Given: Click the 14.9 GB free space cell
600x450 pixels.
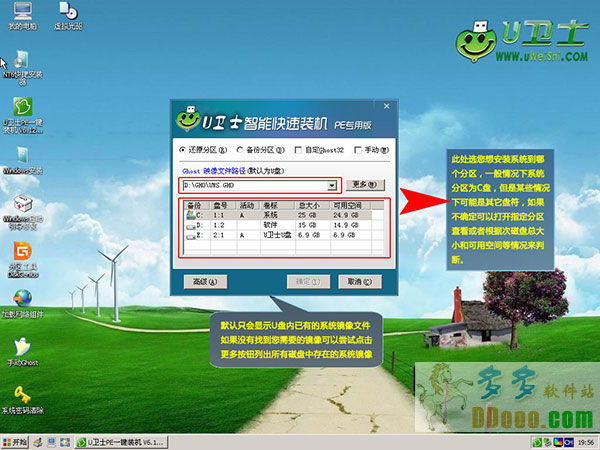Looking at the screenshot, I should (346, 225).
